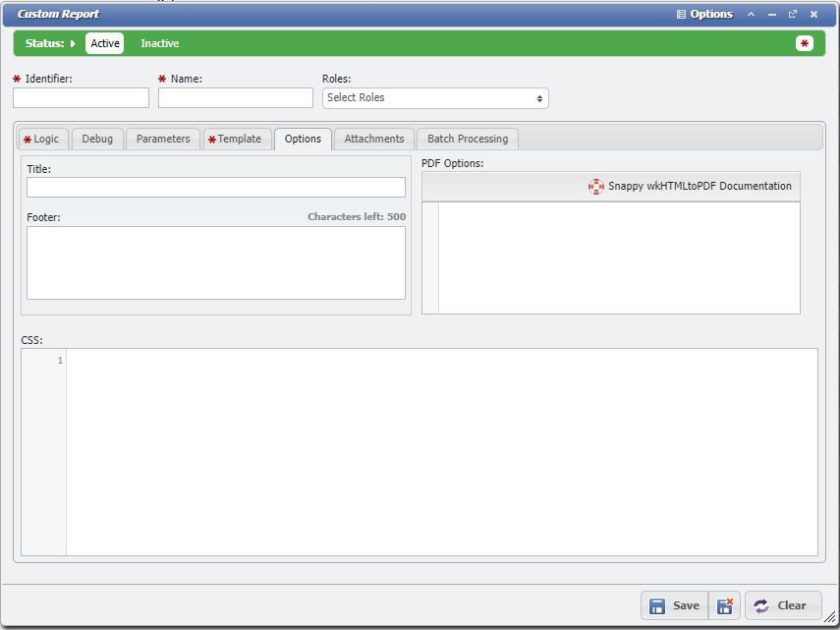Click the Clear button

782,605
